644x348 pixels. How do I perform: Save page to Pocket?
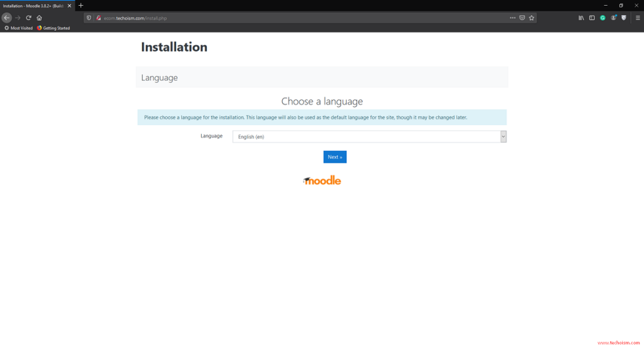point(522,18)
